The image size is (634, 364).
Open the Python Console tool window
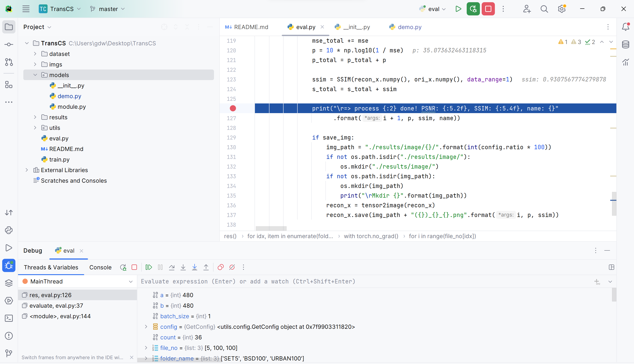pos(9,230)
